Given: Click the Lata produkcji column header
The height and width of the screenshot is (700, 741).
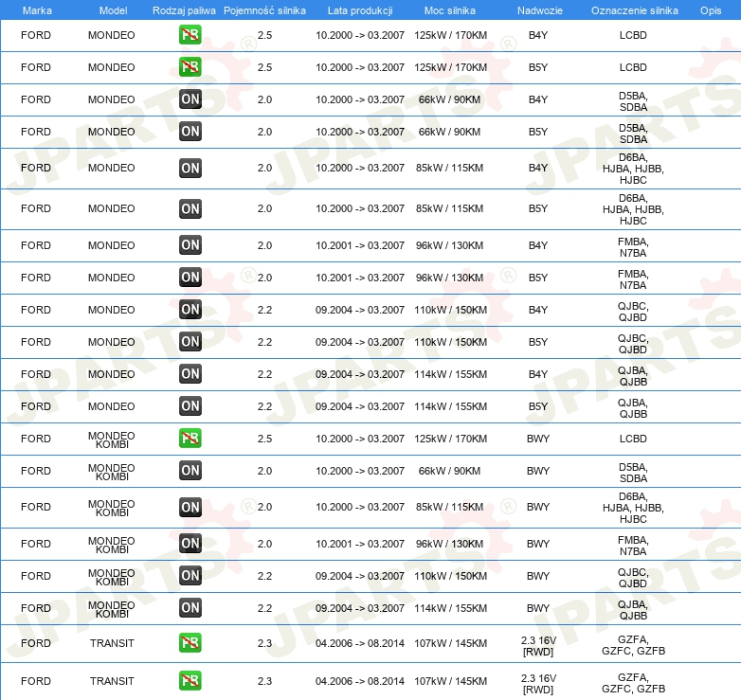Looking at the screenshot, I should coord(360,10).
